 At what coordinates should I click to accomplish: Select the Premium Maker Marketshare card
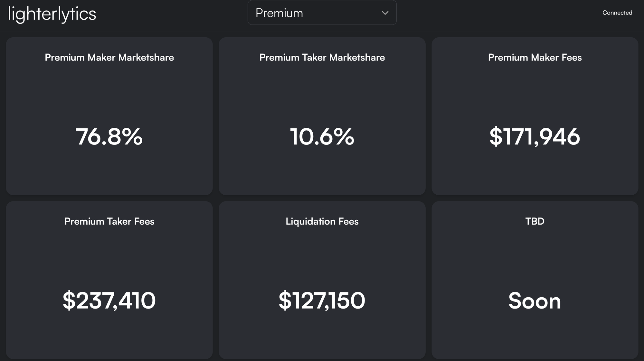[x=109, y=97]
